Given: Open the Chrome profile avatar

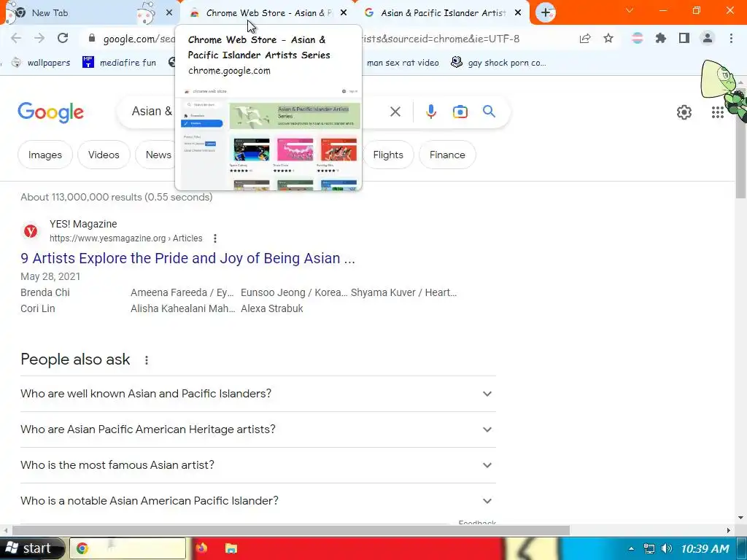Looking at the screenshot, I should point(708,39).
